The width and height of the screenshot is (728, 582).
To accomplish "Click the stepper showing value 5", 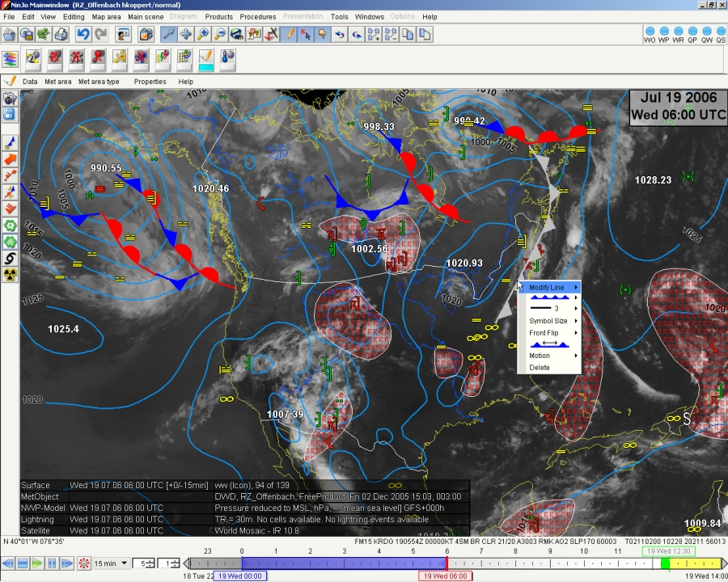I will coord(144,563).
